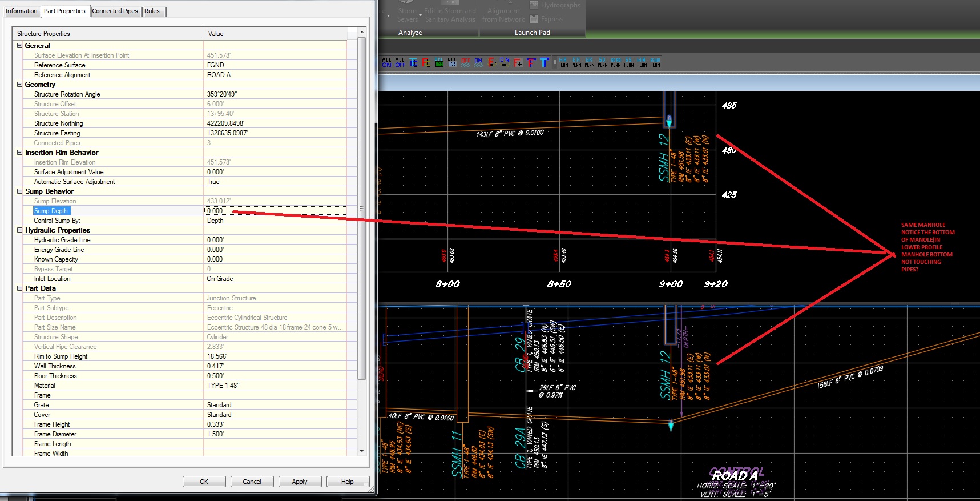The height and width of the screenshot is (501, 980).
Task: Collapse the Insertion Rim Behavior group
Action: [x=19, y=153]
